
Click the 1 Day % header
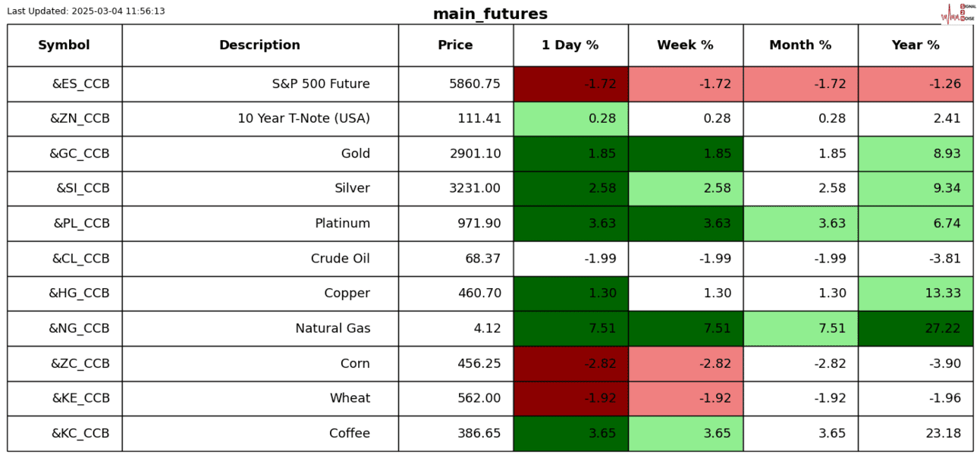[570, 45]
